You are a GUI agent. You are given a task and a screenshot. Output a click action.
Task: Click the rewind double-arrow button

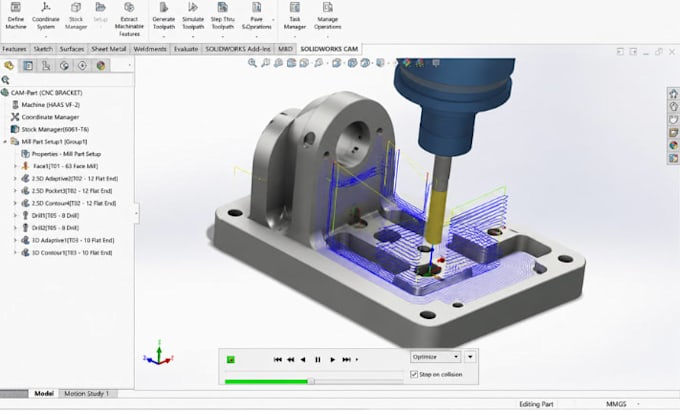click(291, 359)
